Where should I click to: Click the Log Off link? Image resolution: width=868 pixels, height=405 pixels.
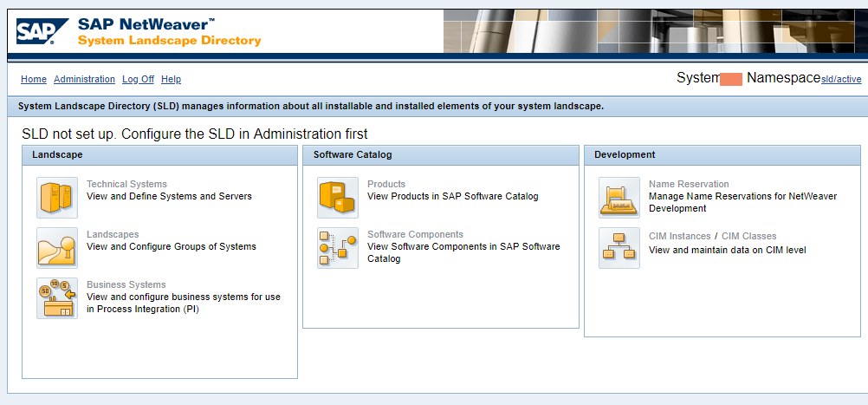[138, 79]
